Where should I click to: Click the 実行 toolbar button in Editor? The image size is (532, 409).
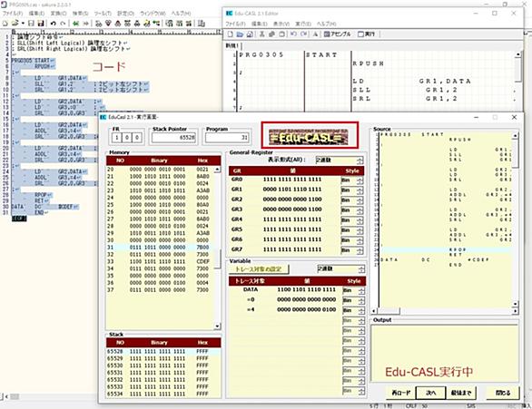367,34
